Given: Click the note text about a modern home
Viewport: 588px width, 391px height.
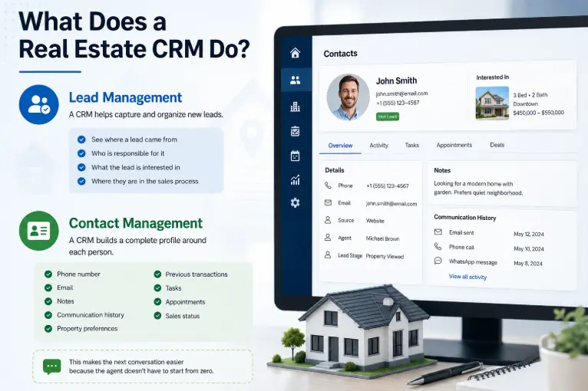Looking at the screenshot, I should point(478,188).
